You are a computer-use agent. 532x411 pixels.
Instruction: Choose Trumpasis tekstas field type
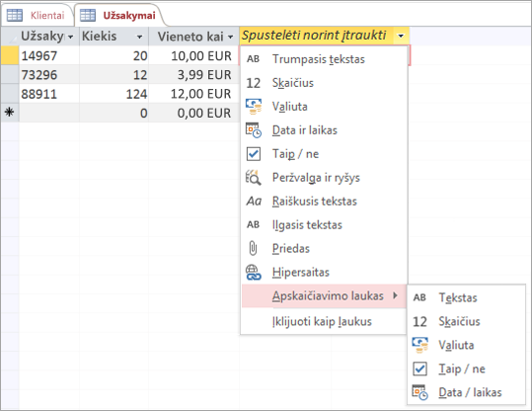pyautogui.click(x=324, y=59)
